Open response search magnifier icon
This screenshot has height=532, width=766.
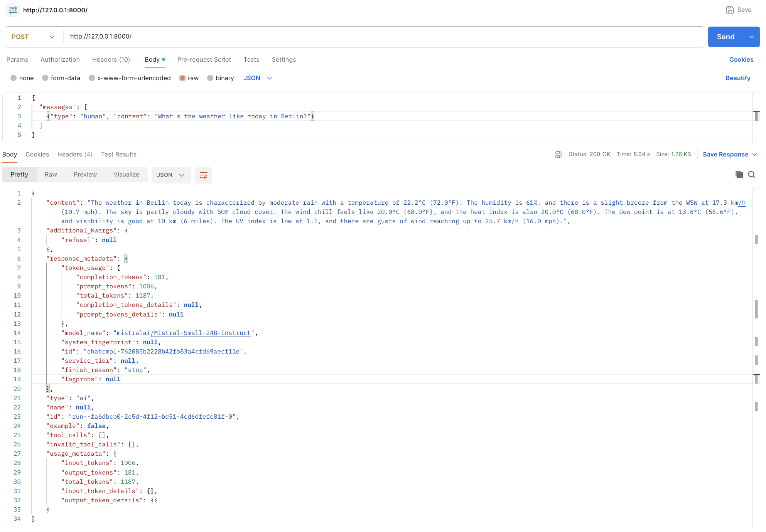pyautogui.click(x=752, y=175)
